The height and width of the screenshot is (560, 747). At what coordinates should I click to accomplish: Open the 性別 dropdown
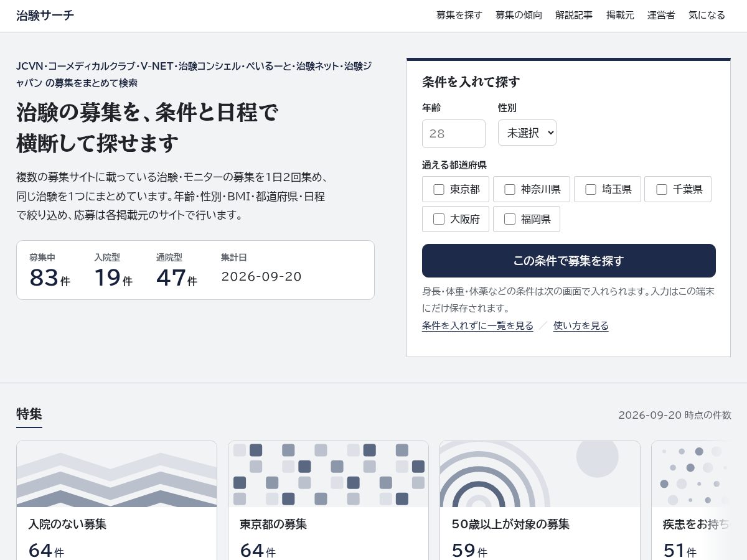527,133
